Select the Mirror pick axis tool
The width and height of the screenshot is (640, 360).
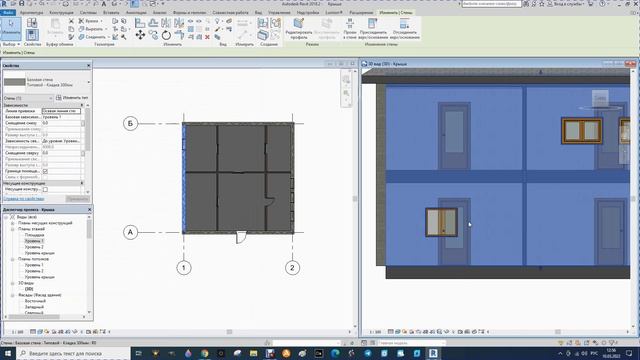click(x=166, y=23)
